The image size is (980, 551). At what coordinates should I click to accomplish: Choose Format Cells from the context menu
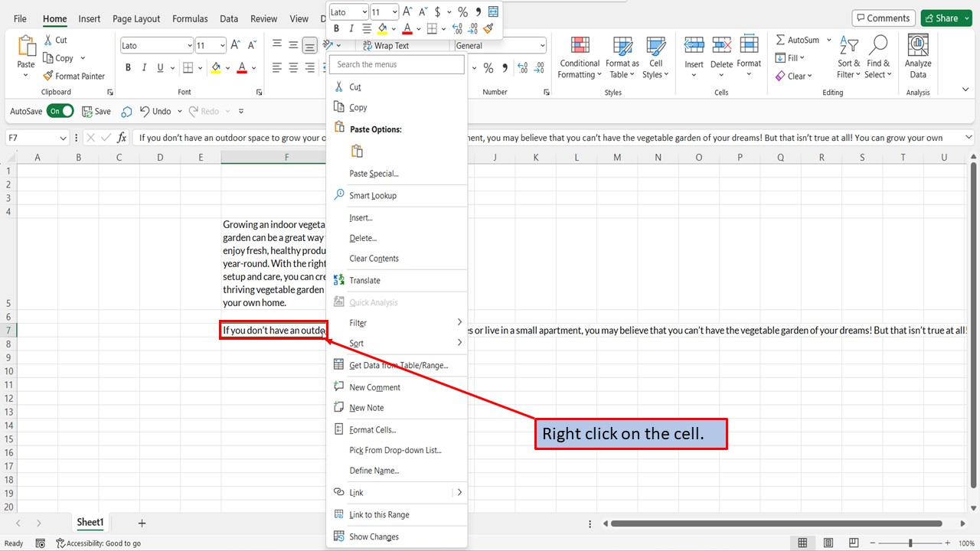click(x=374, y=429)
